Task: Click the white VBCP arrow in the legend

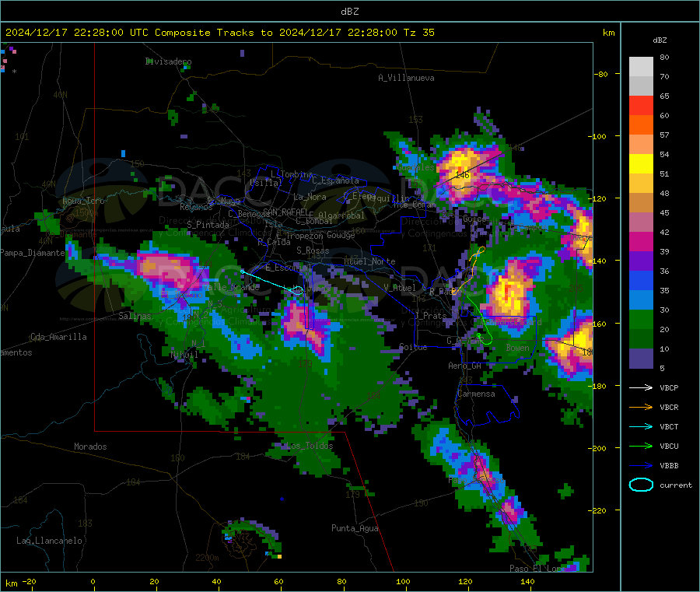Action: [x=641, y=387]
